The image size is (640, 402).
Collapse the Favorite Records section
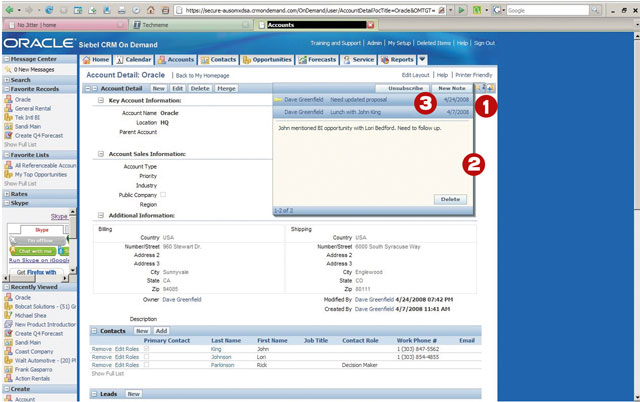tap(7, 89)
